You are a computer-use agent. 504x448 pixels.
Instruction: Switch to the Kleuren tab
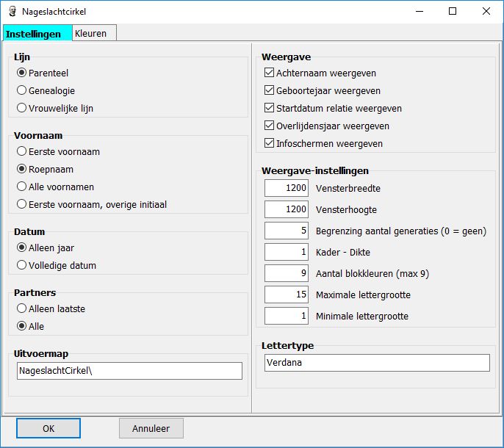click(91, 33)
